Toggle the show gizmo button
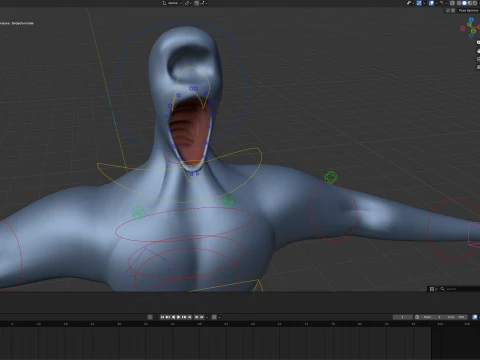 click(x=419, y=3)
